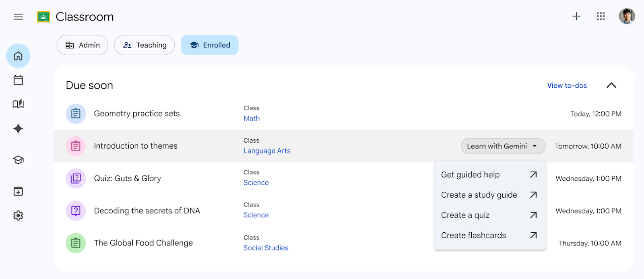Click the home icon in sidebar
This screenshot has height=279, width=644.
pos(18,56)
